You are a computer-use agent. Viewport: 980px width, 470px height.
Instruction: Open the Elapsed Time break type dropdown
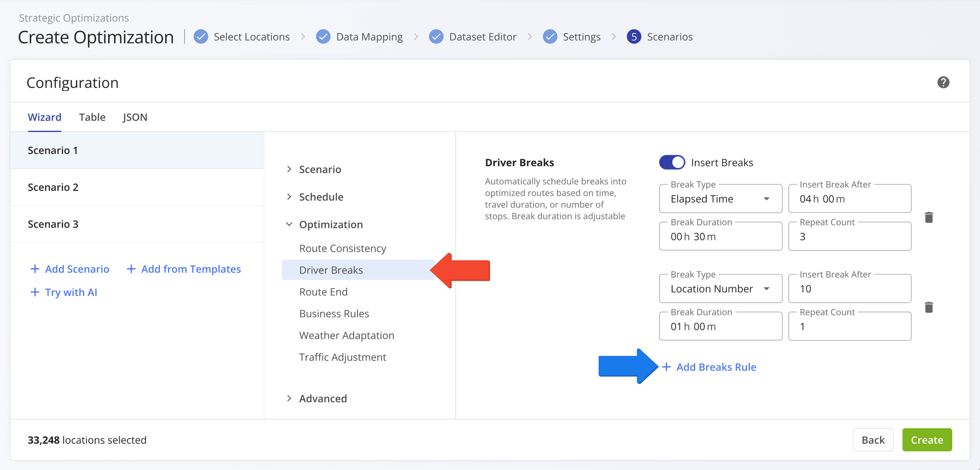[x=720, y=199]
